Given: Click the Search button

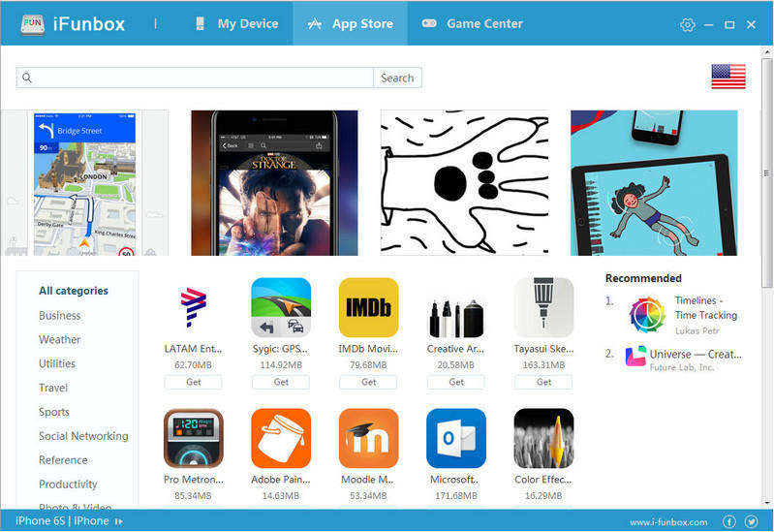Looking at the screenshot, I should click(397, 78).
